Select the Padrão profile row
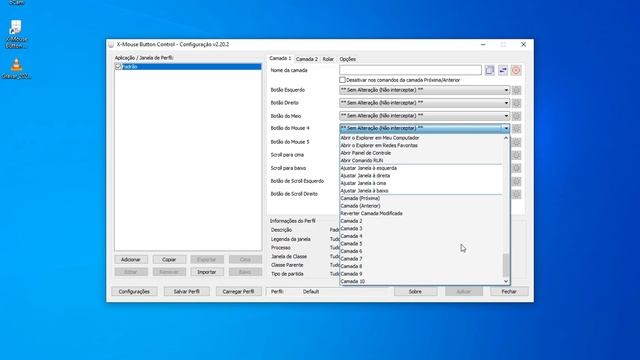 (188, 67)
